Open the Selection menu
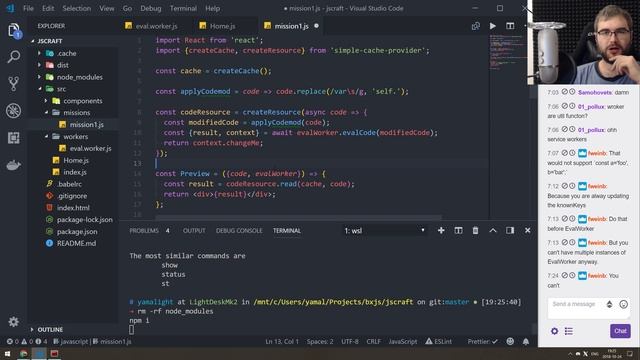This screenshot has height=360, width=640. tap(76, 8)
